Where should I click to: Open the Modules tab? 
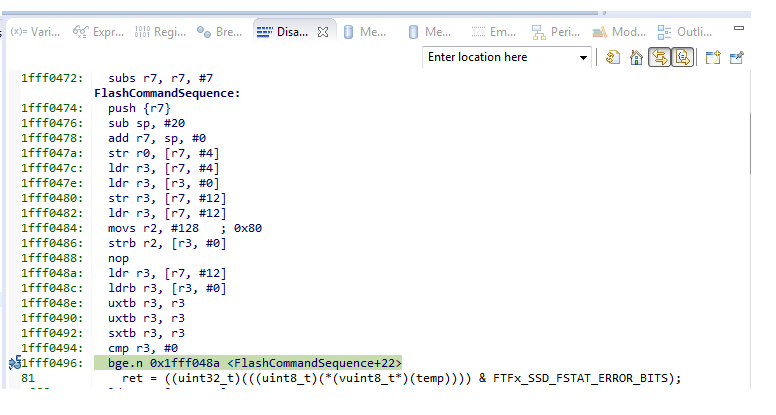point(619,32)
